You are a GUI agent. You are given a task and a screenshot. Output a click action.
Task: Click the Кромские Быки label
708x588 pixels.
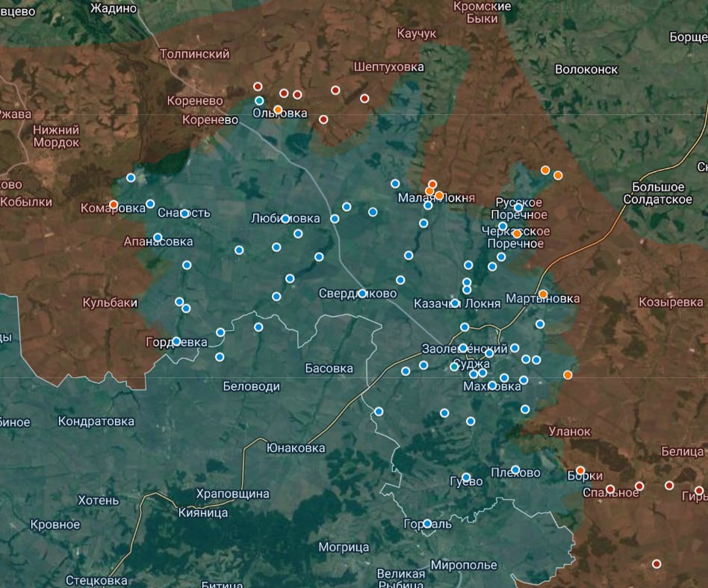(x=482, y=13)
